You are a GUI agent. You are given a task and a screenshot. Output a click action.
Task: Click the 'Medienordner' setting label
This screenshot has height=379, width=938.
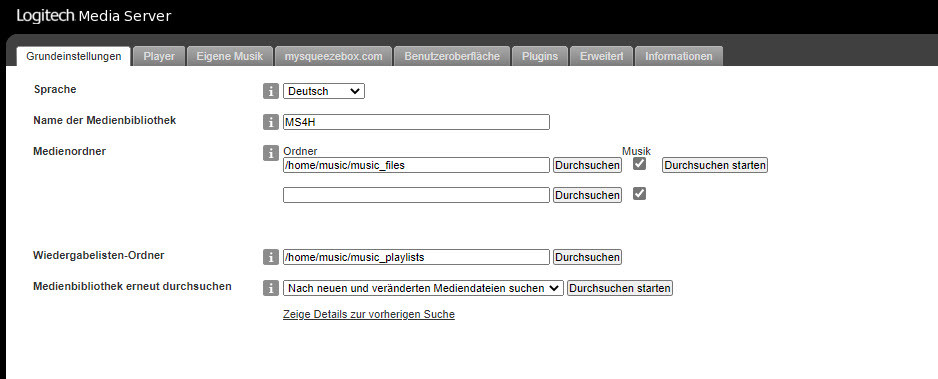[69, 151]
